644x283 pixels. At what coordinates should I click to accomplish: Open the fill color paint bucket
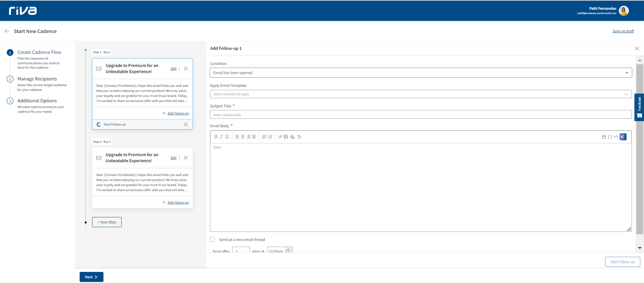click(x=292, y=137)
